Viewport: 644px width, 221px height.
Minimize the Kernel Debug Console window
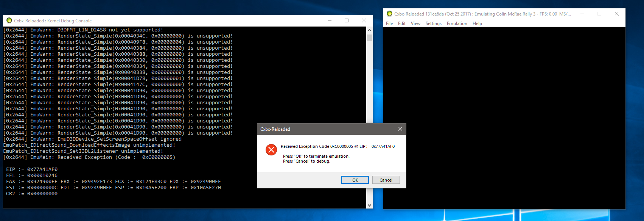(x=330, y=20)
